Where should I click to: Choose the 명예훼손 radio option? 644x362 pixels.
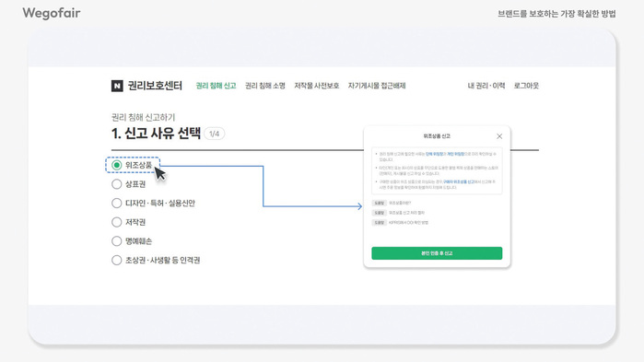[x=117, y=241]
